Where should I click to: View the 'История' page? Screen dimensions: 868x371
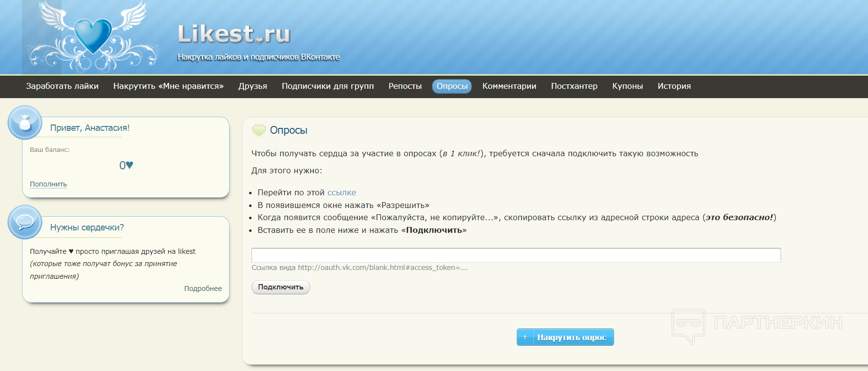[x=674, y=86]
